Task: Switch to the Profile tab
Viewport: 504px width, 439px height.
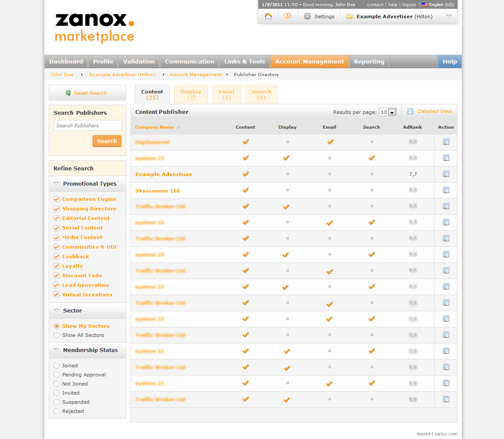Action: (x=103, y=61)
